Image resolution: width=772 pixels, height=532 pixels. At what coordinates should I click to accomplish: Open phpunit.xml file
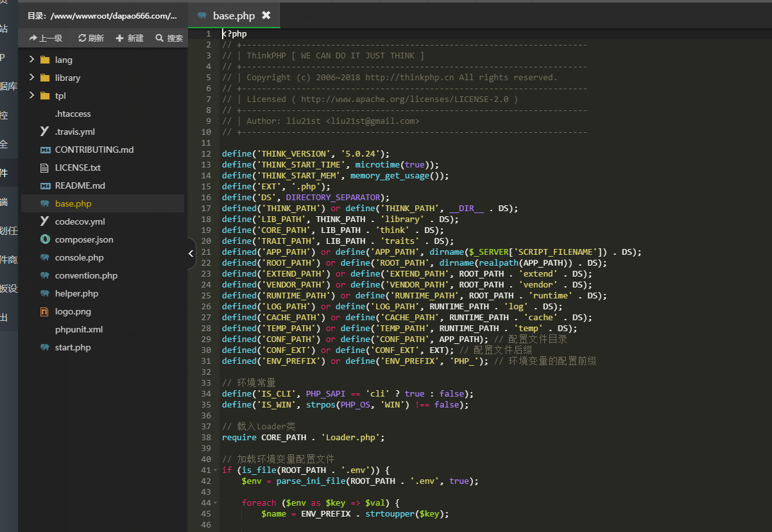(79, 329)
